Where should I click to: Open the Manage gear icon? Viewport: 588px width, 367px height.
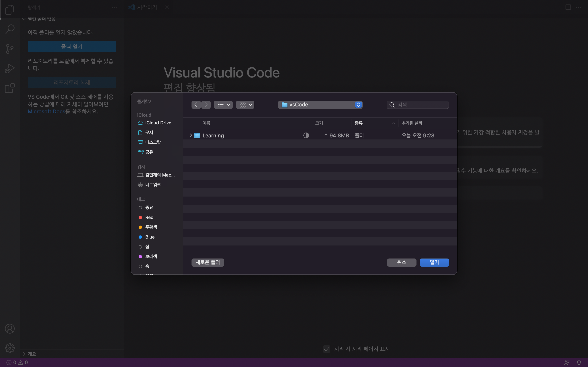[10, 348]
